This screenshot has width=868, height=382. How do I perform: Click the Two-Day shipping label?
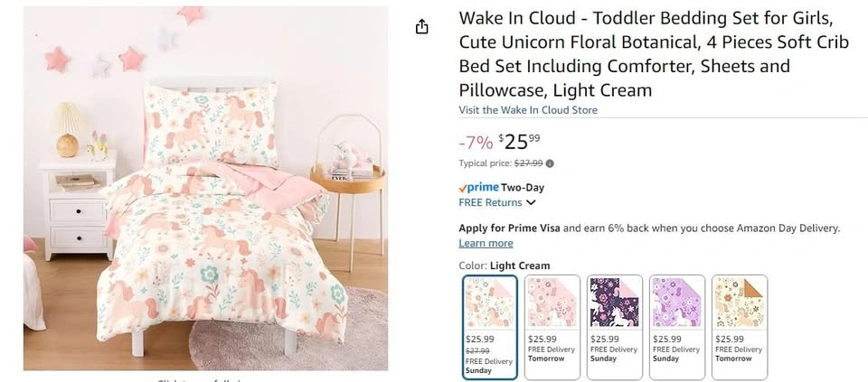[x=523, y=188]
